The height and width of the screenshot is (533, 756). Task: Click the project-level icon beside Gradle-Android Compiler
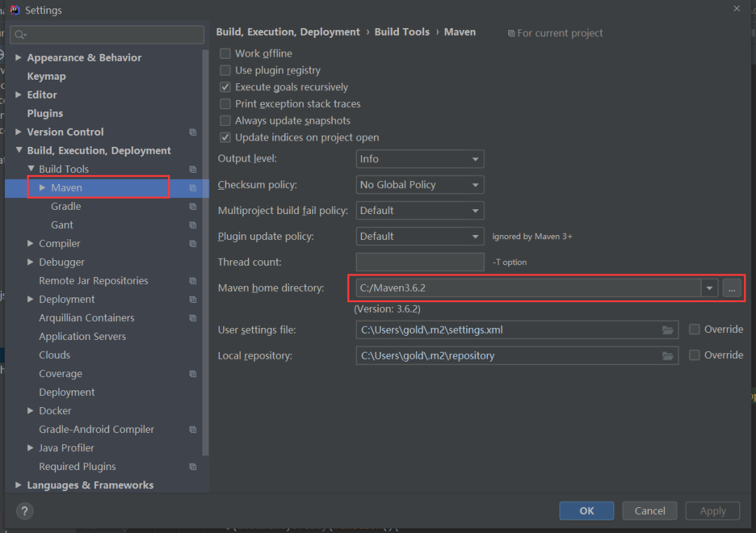tap(193, 429)
